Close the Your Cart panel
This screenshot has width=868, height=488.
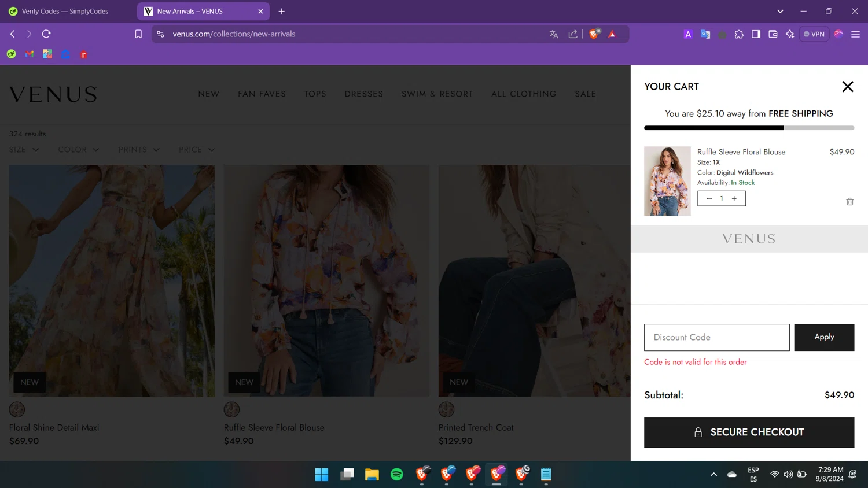click(847, 87)
